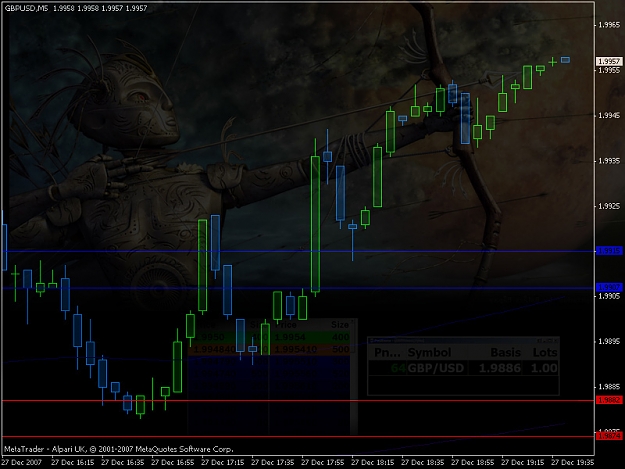Click the 1.9886 basis value

click(x=500, y=368)
